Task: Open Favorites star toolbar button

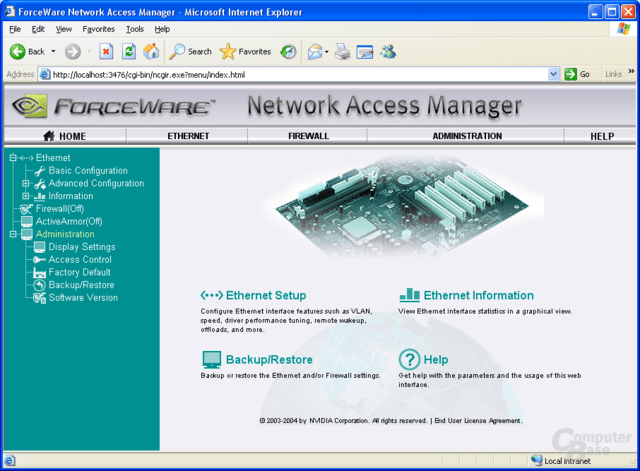Action: coord(245,52)
